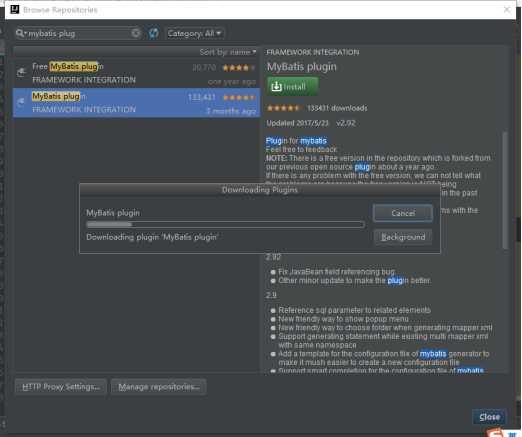Select the Free MyBatis plugin row
The image size is (522, 437).
(136, 73)
